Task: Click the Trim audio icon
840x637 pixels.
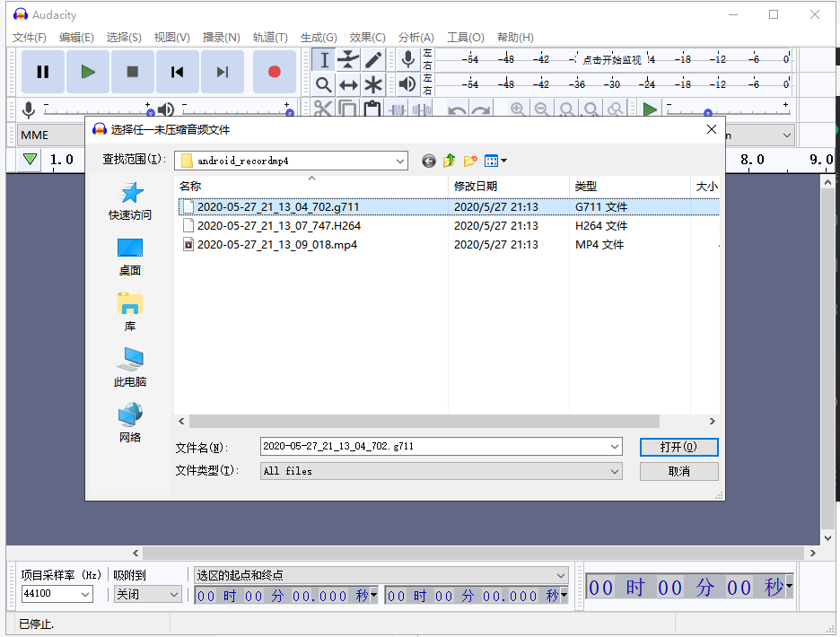Action: tap(397, 109)
